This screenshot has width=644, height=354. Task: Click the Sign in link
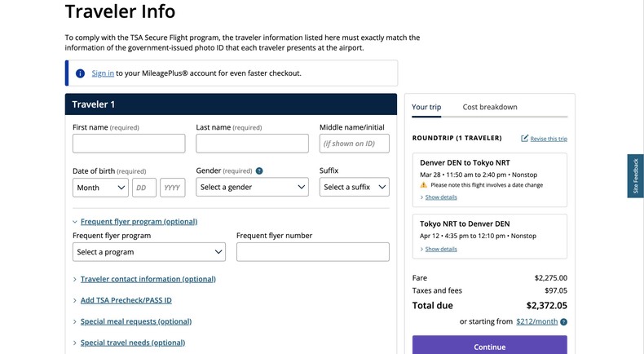pyautogui.click(x=103, y=73)
